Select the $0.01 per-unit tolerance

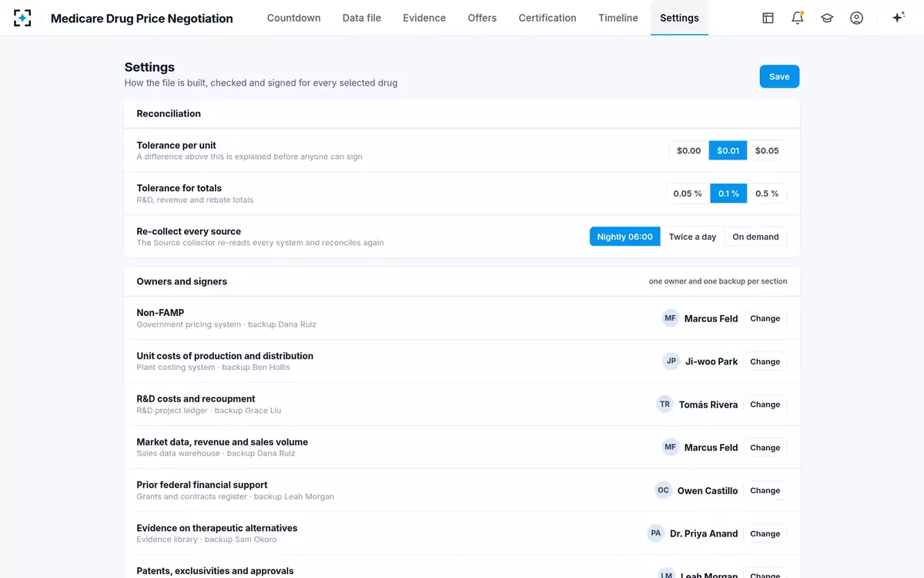(x=728, y=151)
